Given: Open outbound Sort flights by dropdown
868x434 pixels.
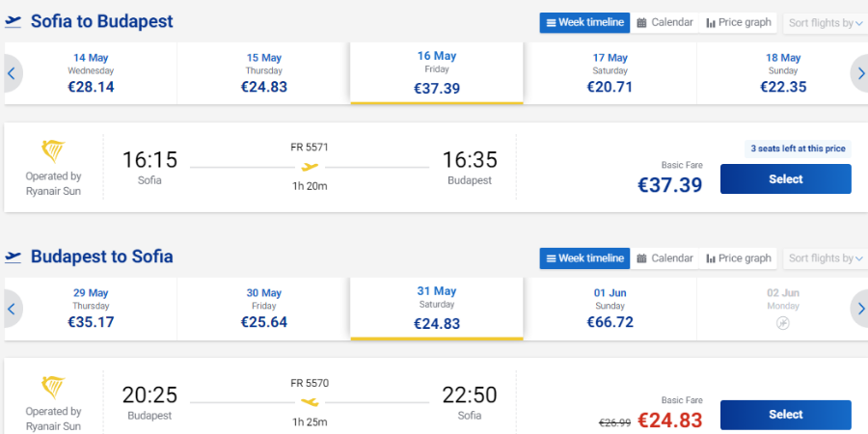Looking at the screenshot, I should [x=826, y=23].
